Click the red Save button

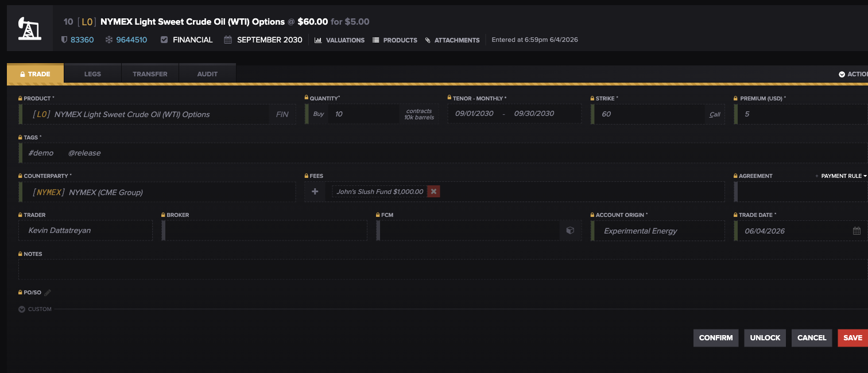coord(852,337)
